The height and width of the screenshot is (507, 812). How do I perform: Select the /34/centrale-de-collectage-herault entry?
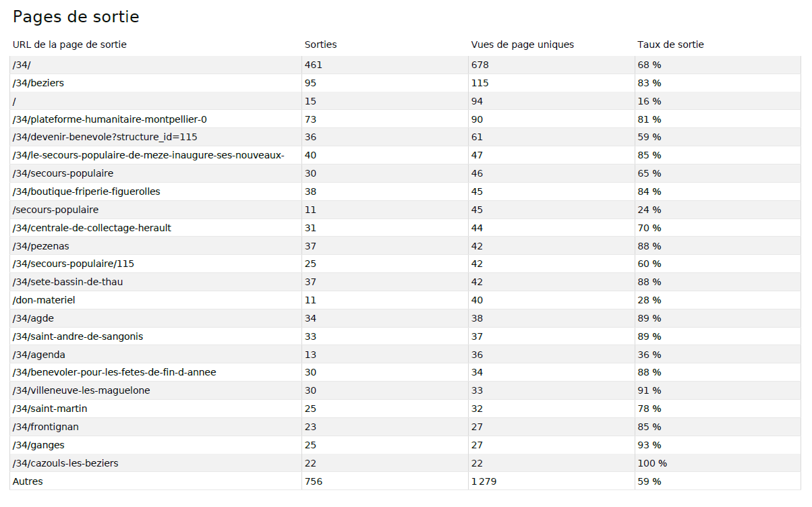(92, 228)
